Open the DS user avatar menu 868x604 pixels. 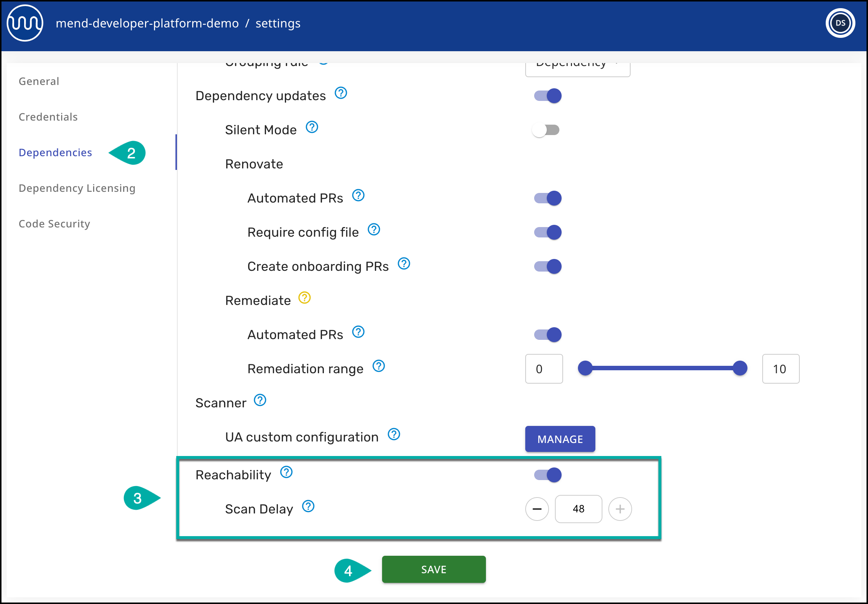pyautogui.click(x=840, y=23)
